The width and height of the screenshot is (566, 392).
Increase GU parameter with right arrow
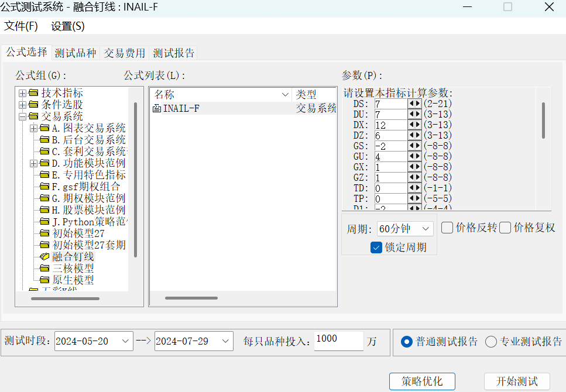pos(418,156)
